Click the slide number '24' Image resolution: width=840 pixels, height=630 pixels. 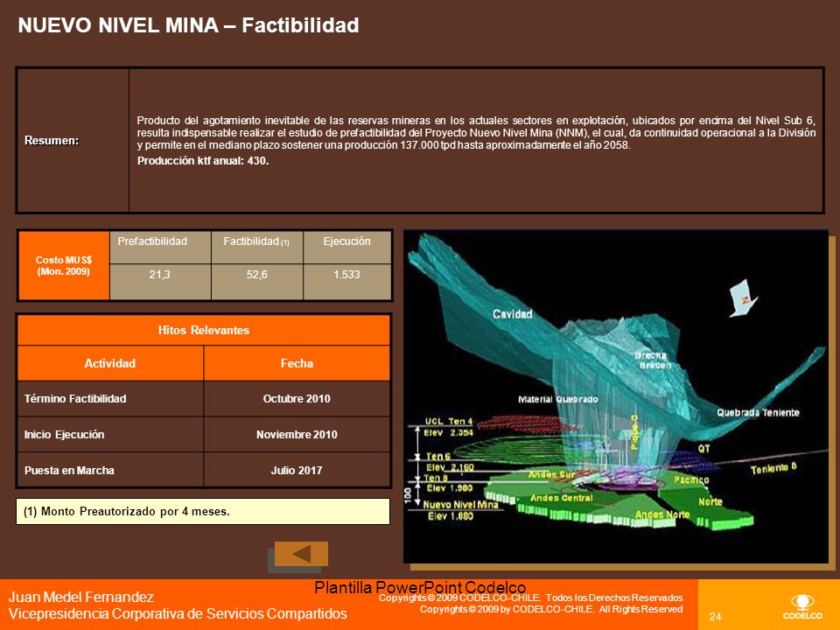pos(715,617)
